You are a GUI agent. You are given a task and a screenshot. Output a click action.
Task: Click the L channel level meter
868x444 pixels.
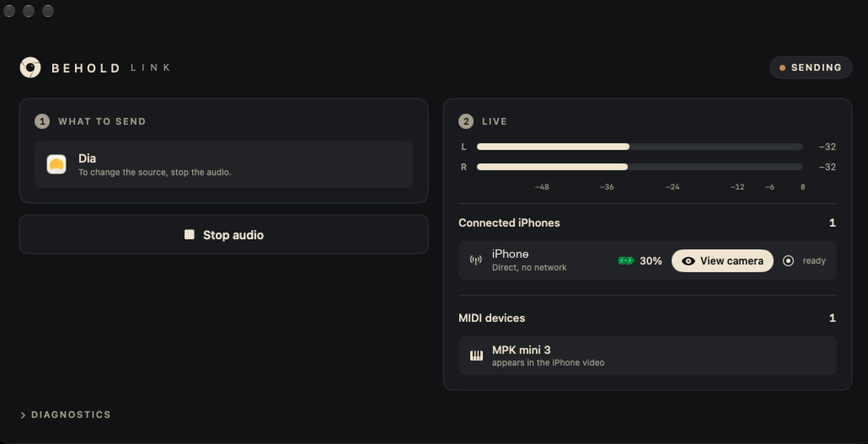coord(640,147)
